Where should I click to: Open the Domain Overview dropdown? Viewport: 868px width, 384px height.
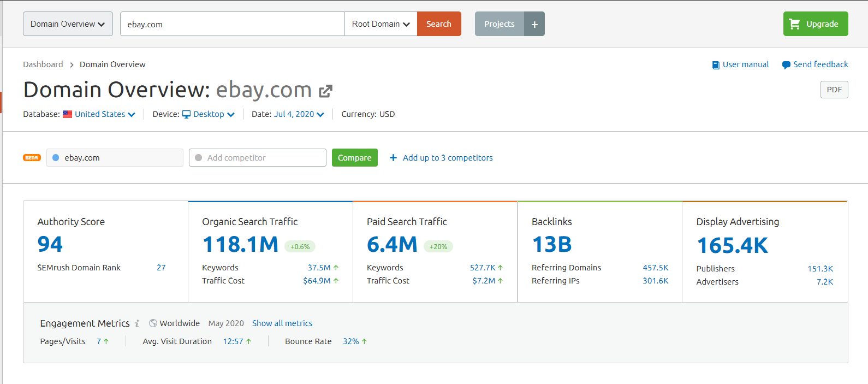(x=68, y=24)
